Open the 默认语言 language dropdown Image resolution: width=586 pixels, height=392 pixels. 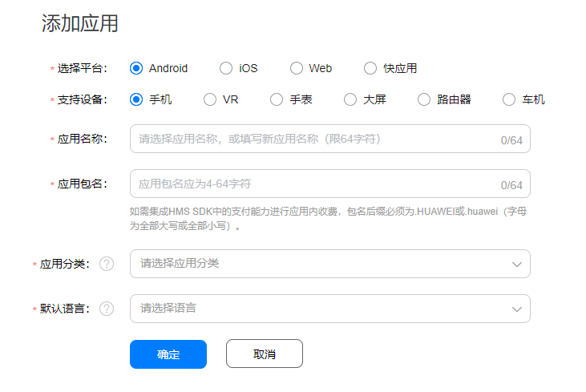330,309
